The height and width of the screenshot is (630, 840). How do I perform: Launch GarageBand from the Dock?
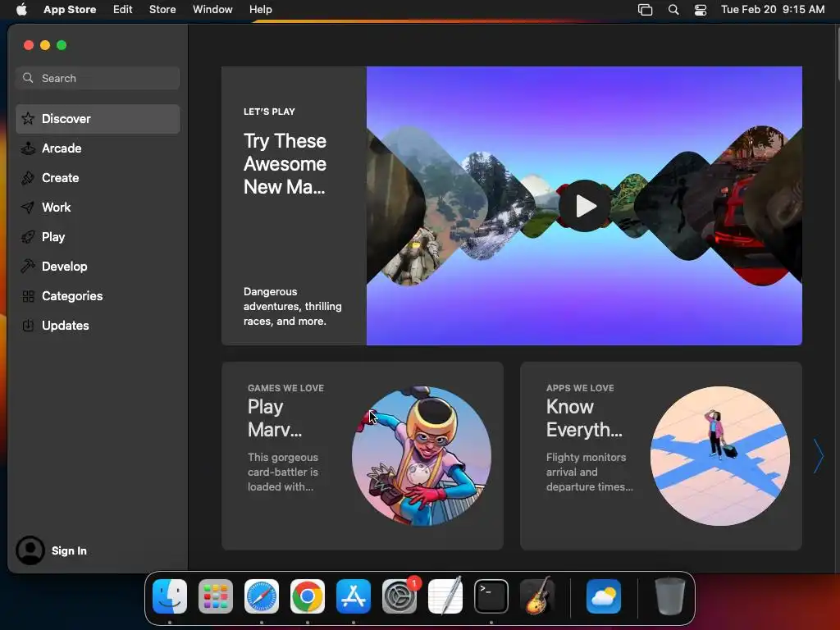[x=537, y=596]
